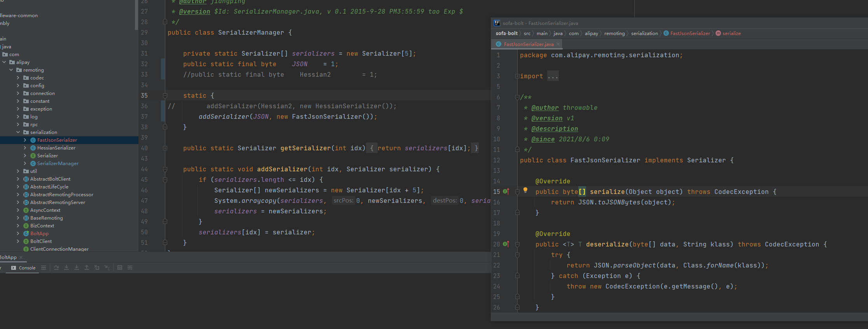Click the implements gutter icon on line 20
The width and height of the screenshot is (868, 329).
506,244
